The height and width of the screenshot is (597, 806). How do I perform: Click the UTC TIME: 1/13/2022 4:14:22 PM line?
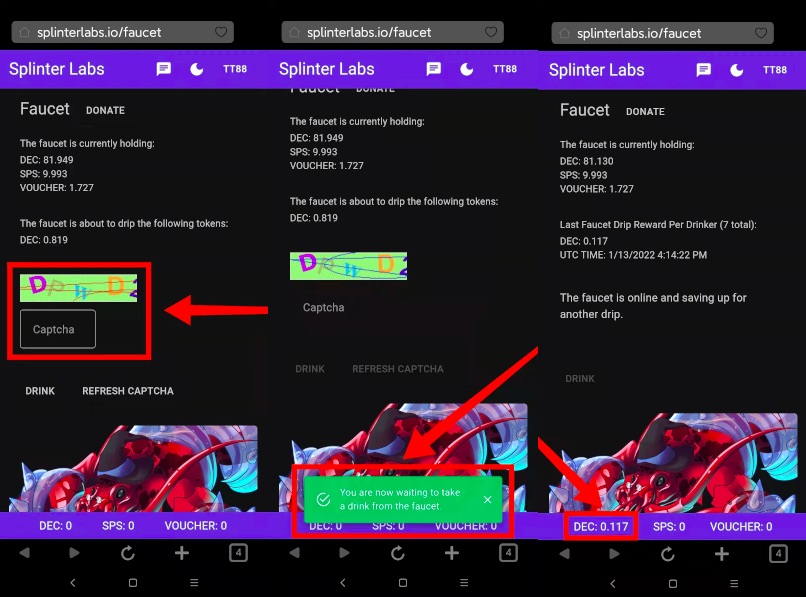click(633, 255)
